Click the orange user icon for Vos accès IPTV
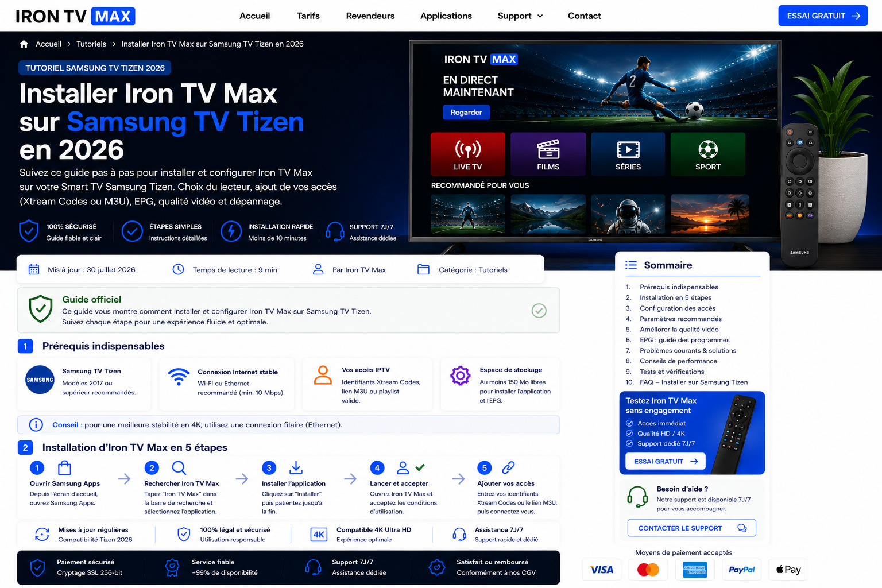Viewport: 882px width, 588px height. pos(323,375)
